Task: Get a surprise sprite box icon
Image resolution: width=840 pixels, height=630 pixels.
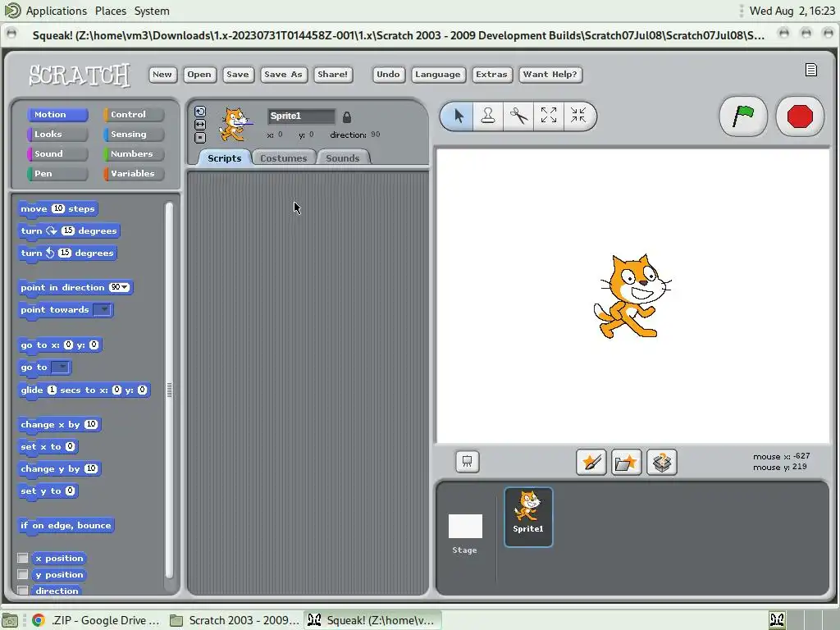Action: pyautogui.click(x=662, y=463)
